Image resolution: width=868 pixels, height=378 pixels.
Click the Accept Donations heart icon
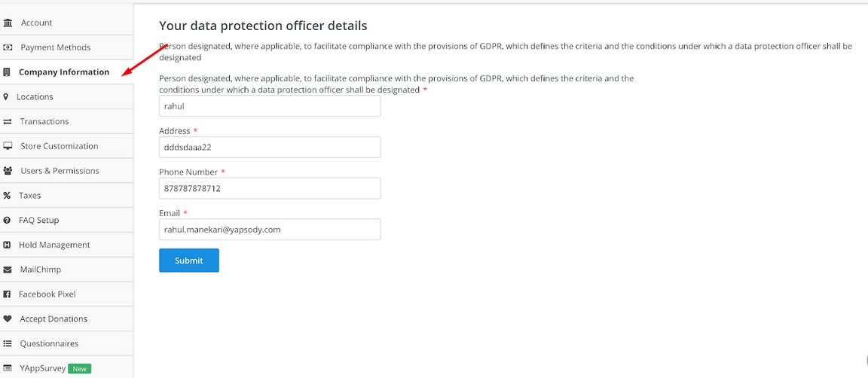(x=8, y=319)
